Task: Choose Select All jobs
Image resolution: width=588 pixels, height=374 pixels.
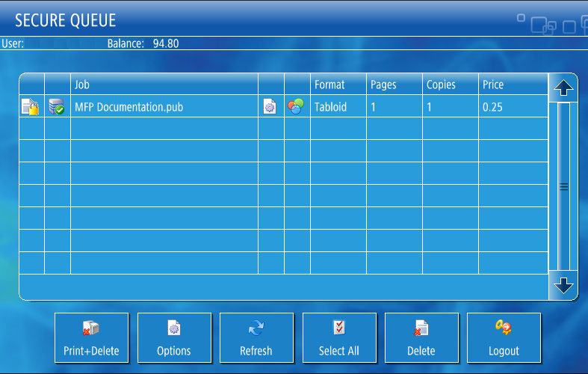Action: coord(339,337)
